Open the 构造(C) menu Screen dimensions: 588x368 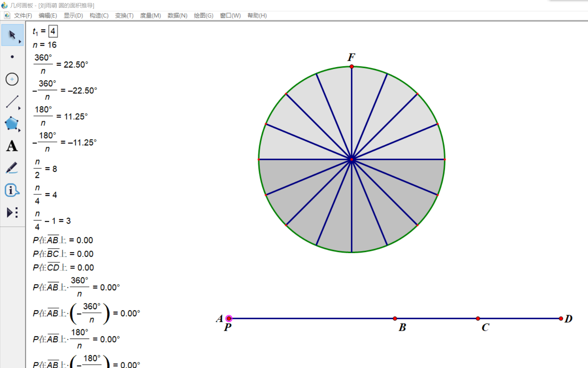[99, 15]
